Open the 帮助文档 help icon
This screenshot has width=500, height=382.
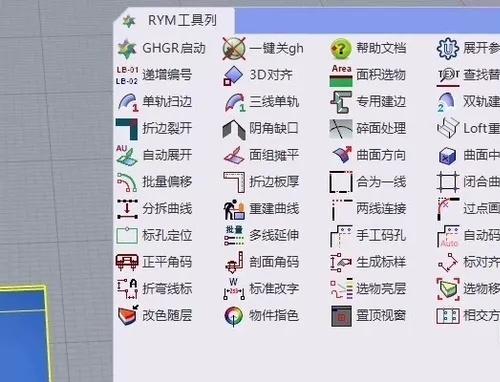pyautogui.click(x=341, y=49)
